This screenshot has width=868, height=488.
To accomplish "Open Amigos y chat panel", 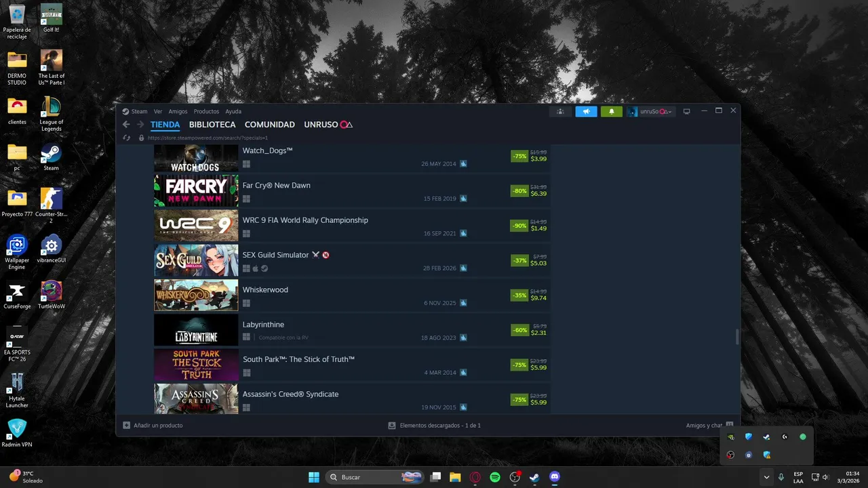I will tap(709, 426).
